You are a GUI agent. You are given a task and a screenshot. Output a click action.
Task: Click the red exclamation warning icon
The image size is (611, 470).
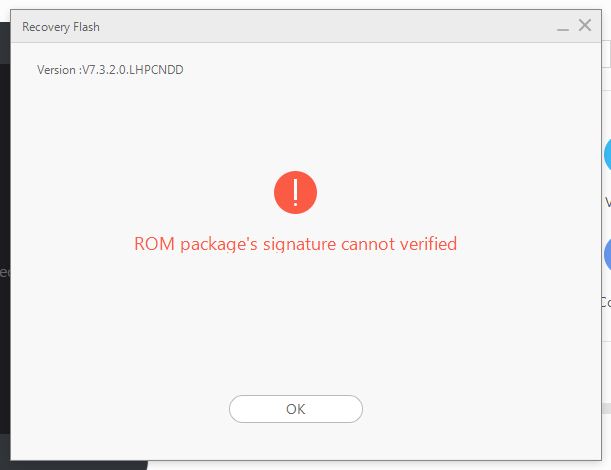295,193
